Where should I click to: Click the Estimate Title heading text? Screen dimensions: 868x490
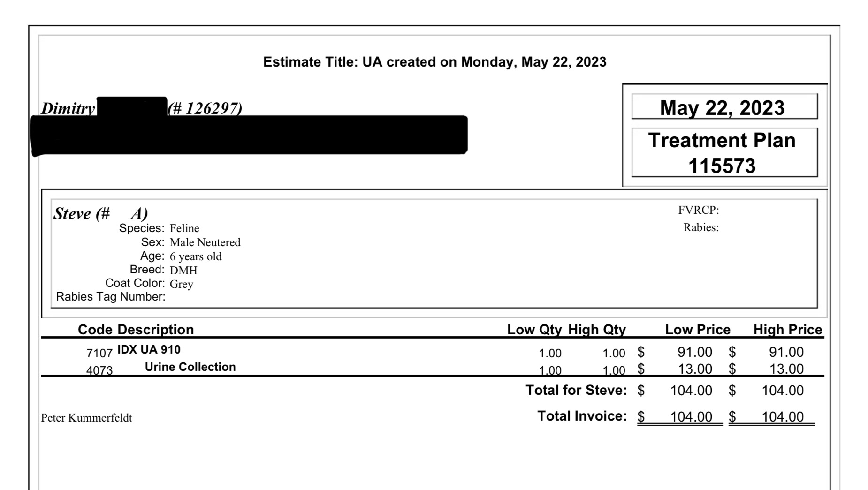434,62
